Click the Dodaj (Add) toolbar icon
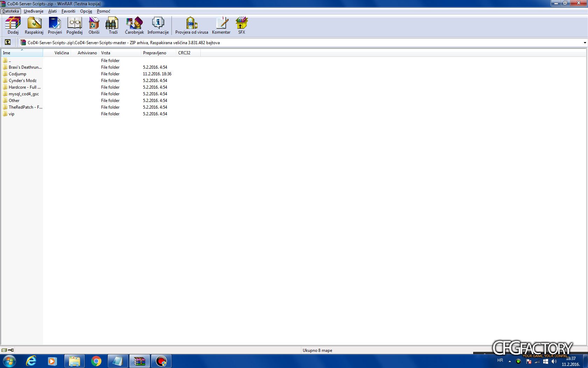 coord(13,26)
